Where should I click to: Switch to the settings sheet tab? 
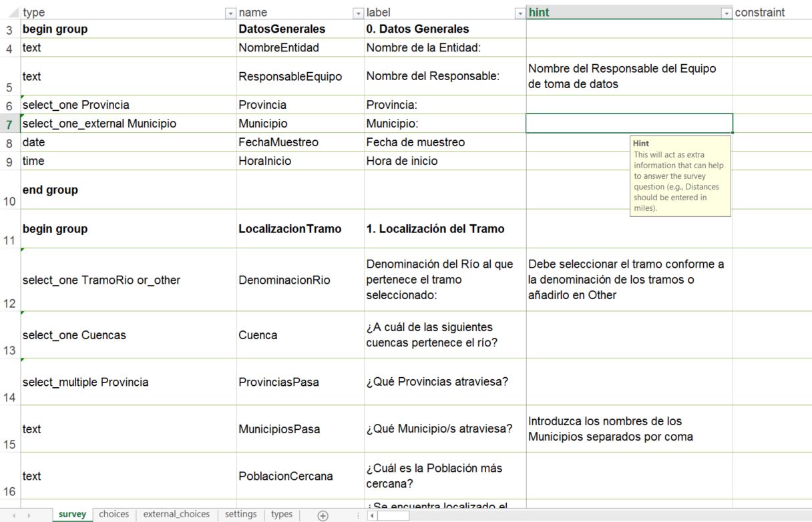pos(240,515)
